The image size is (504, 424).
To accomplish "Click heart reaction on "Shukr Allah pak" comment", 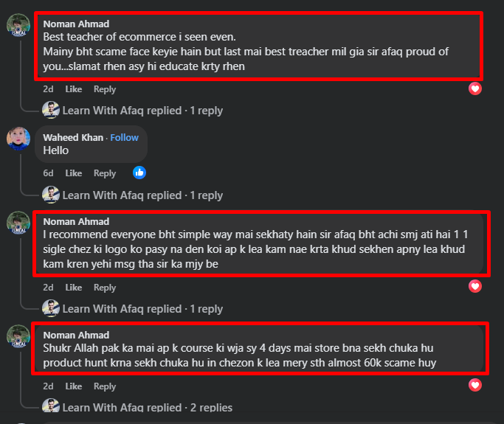I will (x=476, y=385).
